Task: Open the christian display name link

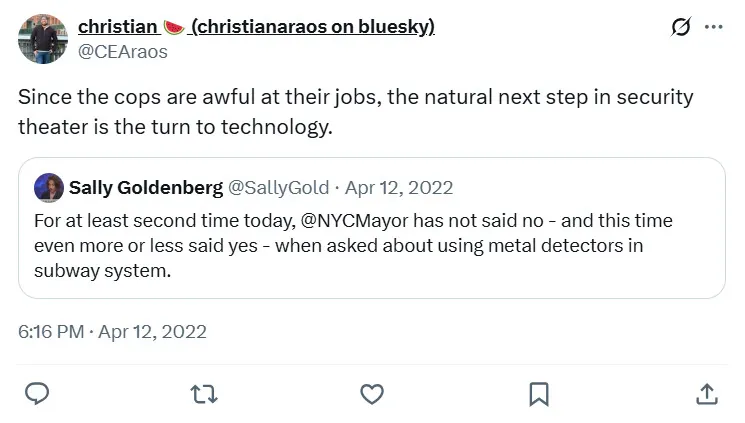Action: click(116, 27)
